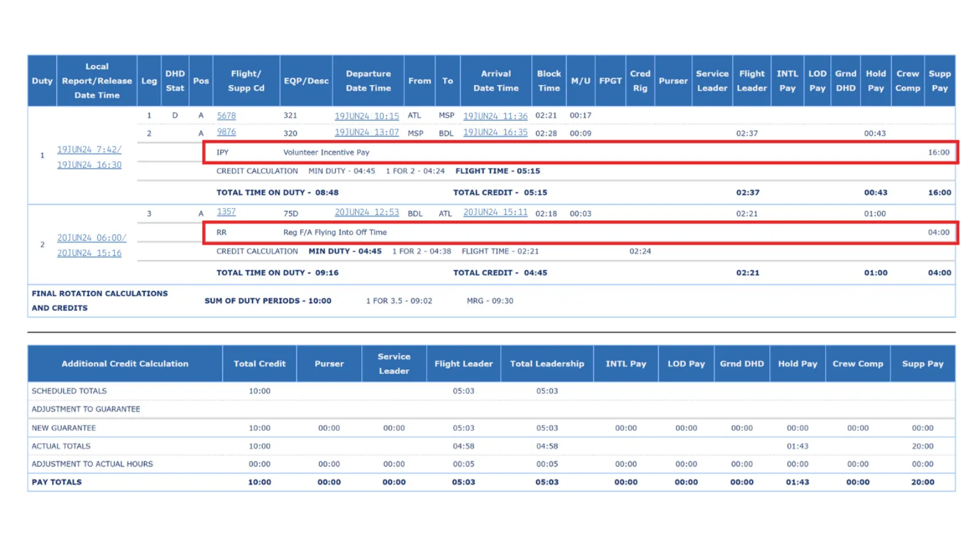
Task: Click 1 FOR 3.5 - 09:02 text
Action: 399,301
